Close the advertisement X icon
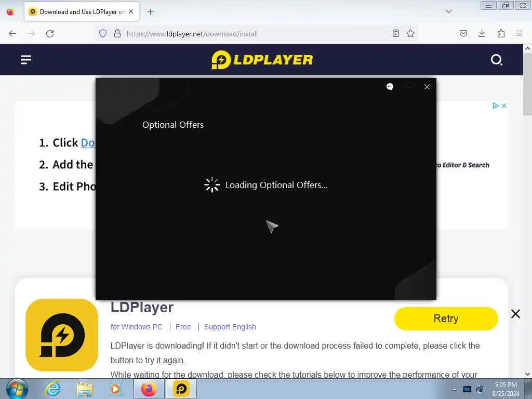 [504, 105]
